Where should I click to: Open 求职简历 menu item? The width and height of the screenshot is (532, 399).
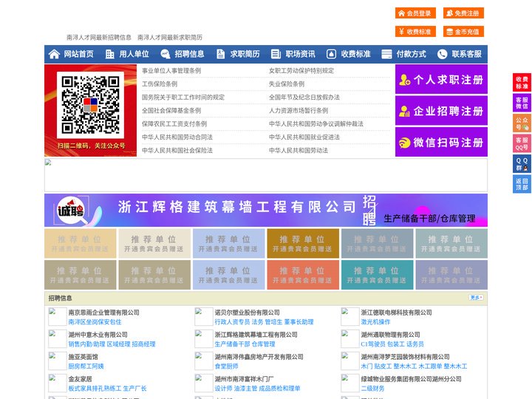[245, 54]
